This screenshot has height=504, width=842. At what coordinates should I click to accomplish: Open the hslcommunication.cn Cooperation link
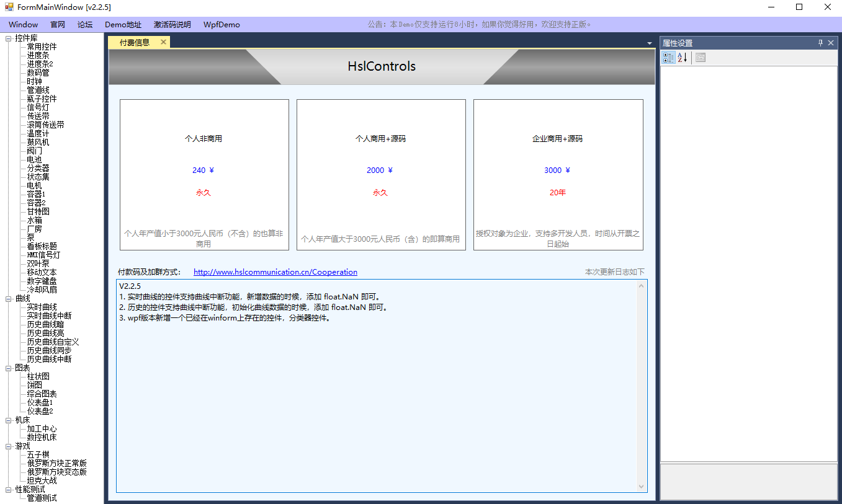275,272
